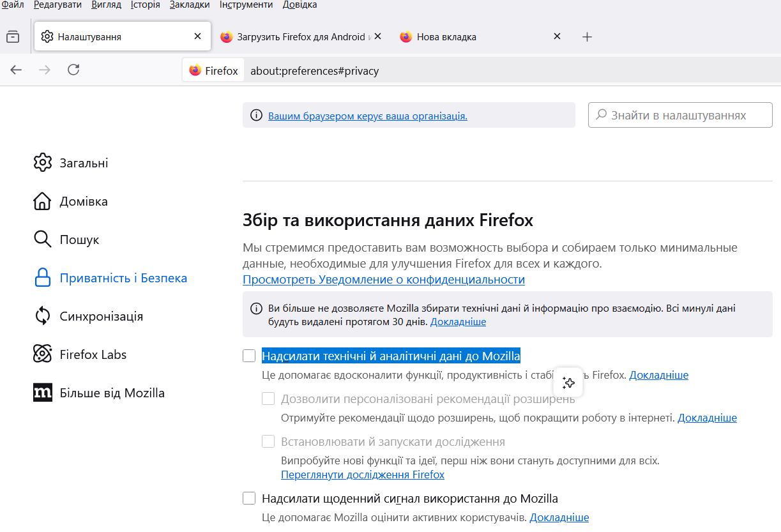Click the gear icon next to Загальні

pos(42,162)
